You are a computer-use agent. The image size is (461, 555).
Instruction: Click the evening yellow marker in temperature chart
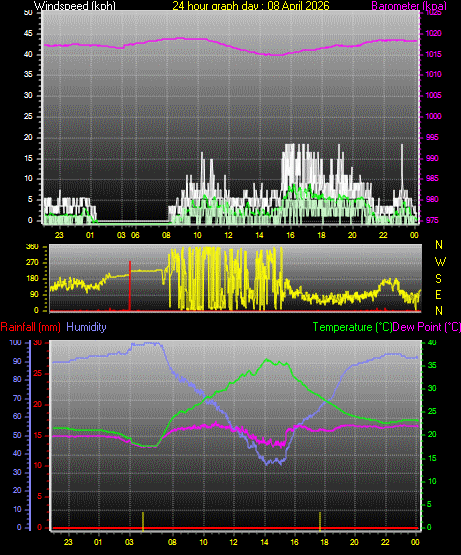[320, 522]
